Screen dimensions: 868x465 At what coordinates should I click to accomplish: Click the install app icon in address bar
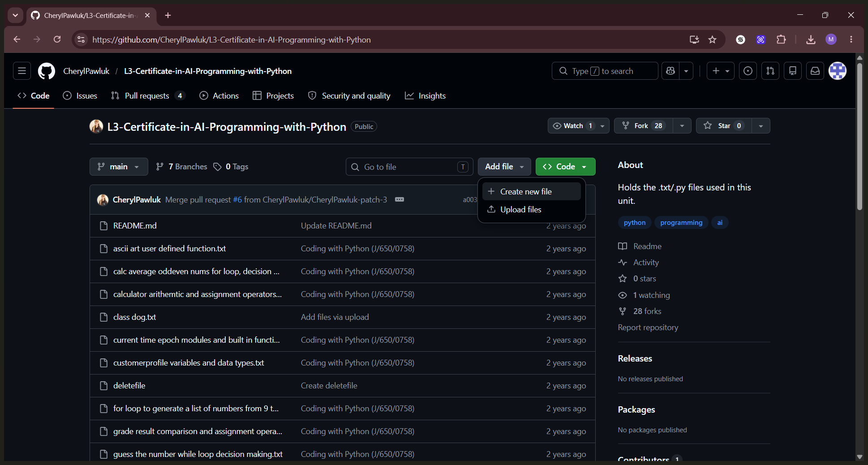[x=694, y=39]
